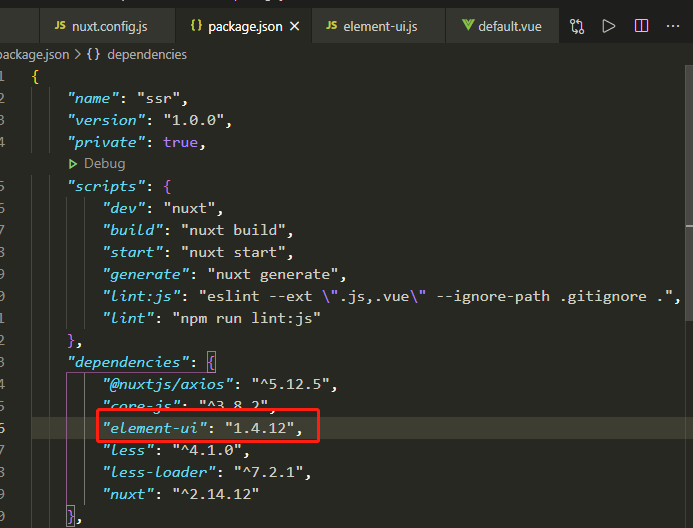Image resolution: width=693 pixels, height=528 pixels.
Task: Click the "less" dependency key
Action: (x=128, y=450)
